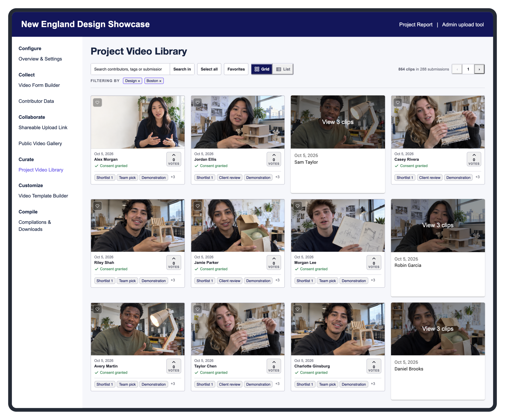The height and width of the screenshot is (420, 505).
Task: Select Project Video Library in sidebar
Action: coord(41,170)
